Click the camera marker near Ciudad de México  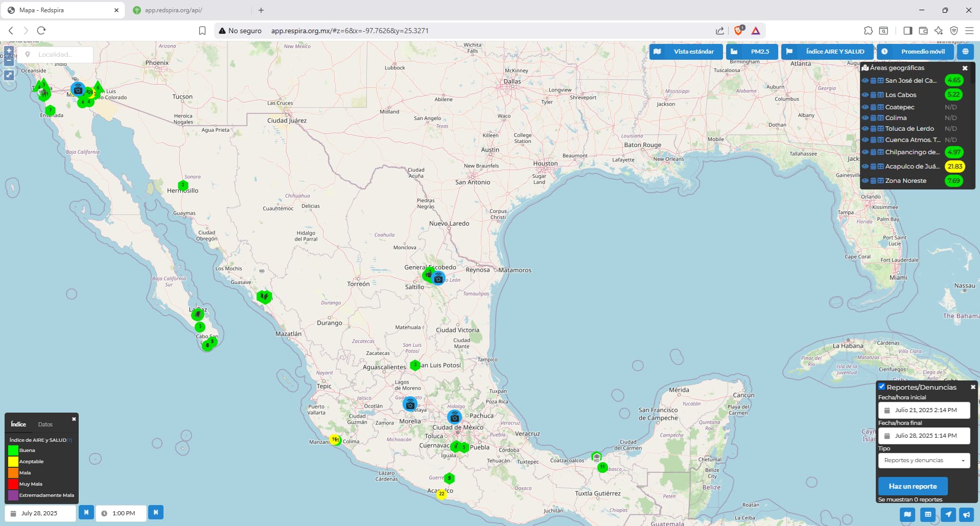pos(454,418)
